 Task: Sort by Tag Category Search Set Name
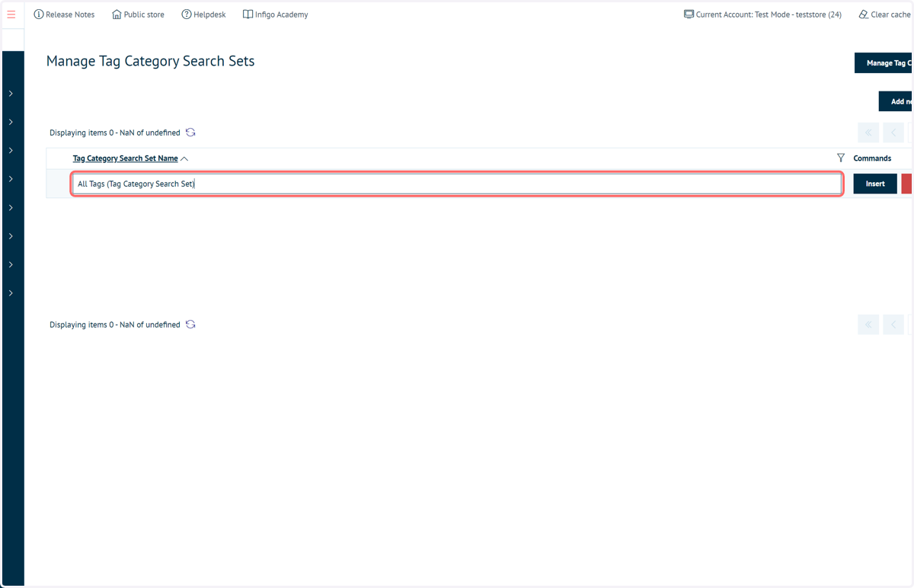click(126, 158)
